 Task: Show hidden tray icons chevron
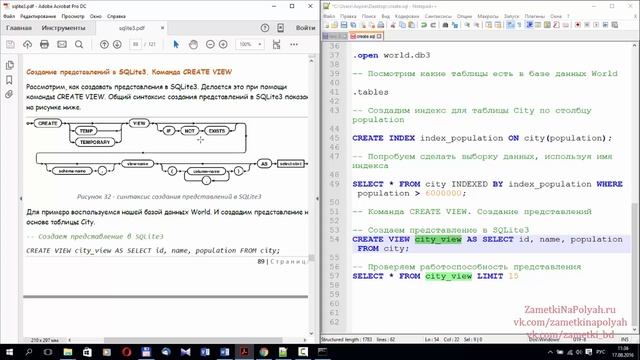pyautogui.click(x=550, y=352)
